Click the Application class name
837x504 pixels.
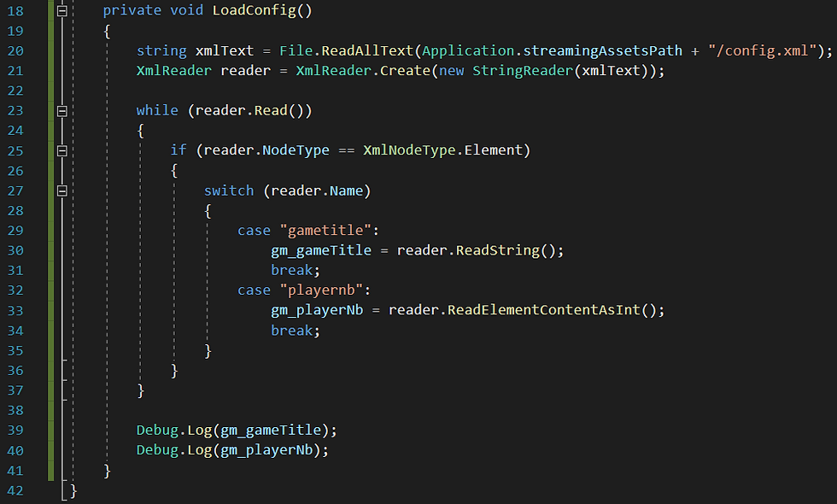(x=468, y=50)
